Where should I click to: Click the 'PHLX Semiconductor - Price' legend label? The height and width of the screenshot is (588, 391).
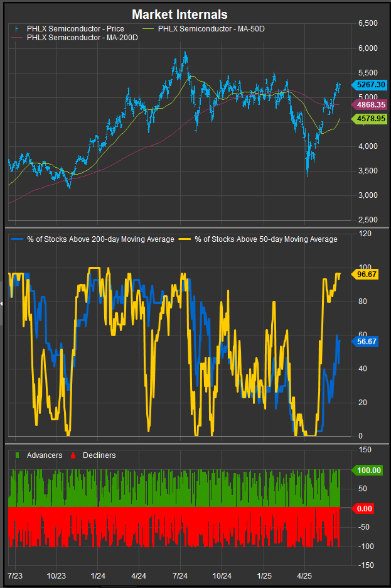(75, 29)
